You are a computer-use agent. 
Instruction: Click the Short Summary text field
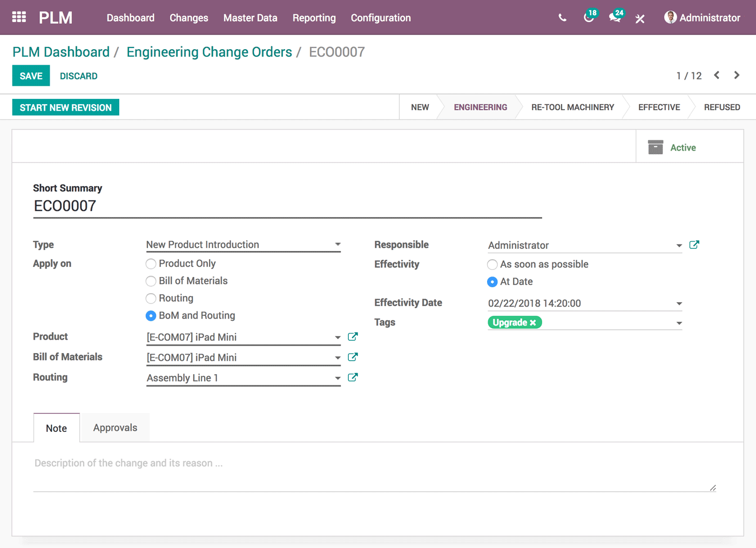pyautogui.click(x=216, y=206)
